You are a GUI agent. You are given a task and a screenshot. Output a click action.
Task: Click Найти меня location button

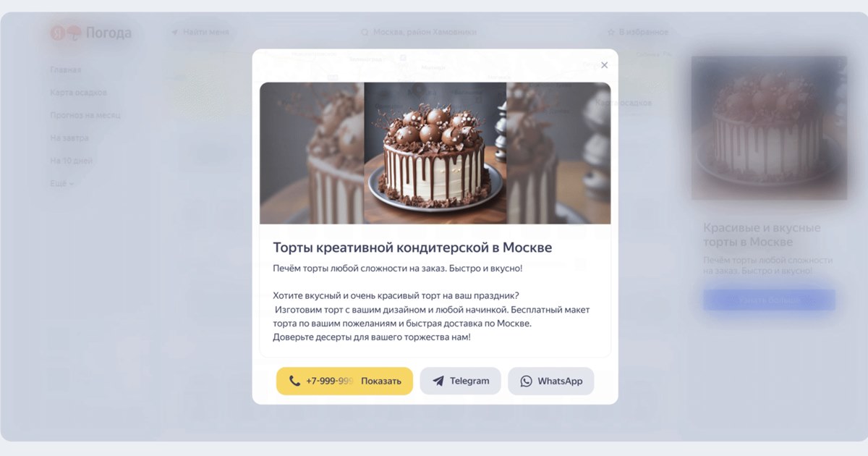pyautogui.click(x=200, y=32)
